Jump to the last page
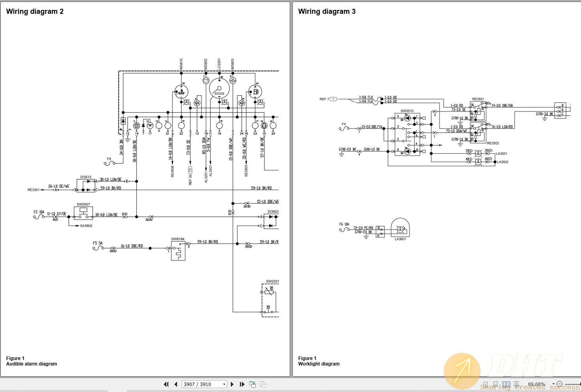Screen dimensions: 581x392 [x=242, y=384]
